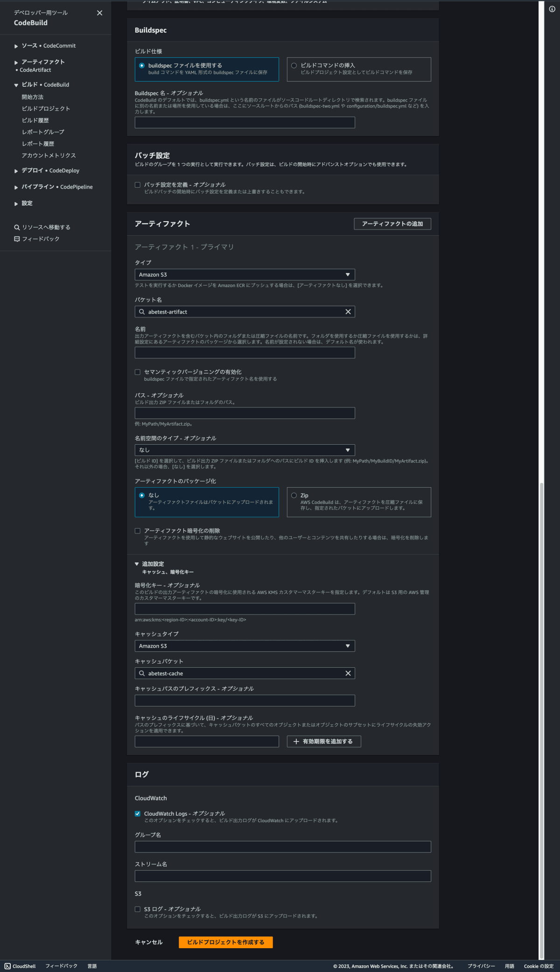The height and width of the screenshot is (972, 560).
Task: Clear the abetest-cache bucket value
Action: (348, 673)
